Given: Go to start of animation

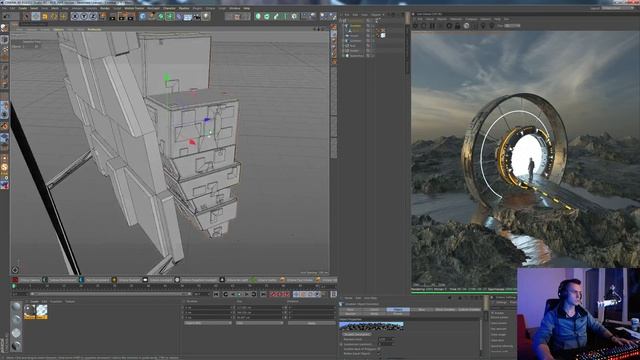Looking at the screenshot, I should (216, 294).
